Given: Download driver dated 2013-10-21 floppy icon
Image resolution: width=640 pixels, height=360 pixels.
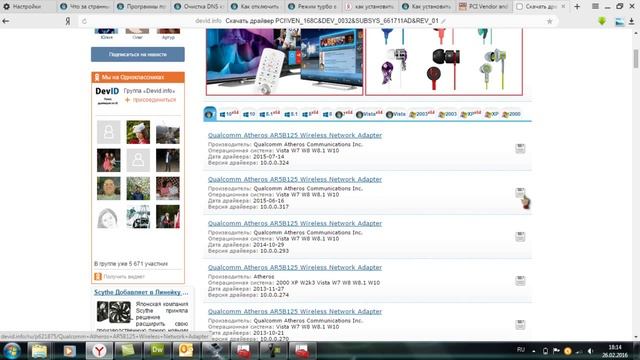Looking at the screenshot, I should [520, 324].
